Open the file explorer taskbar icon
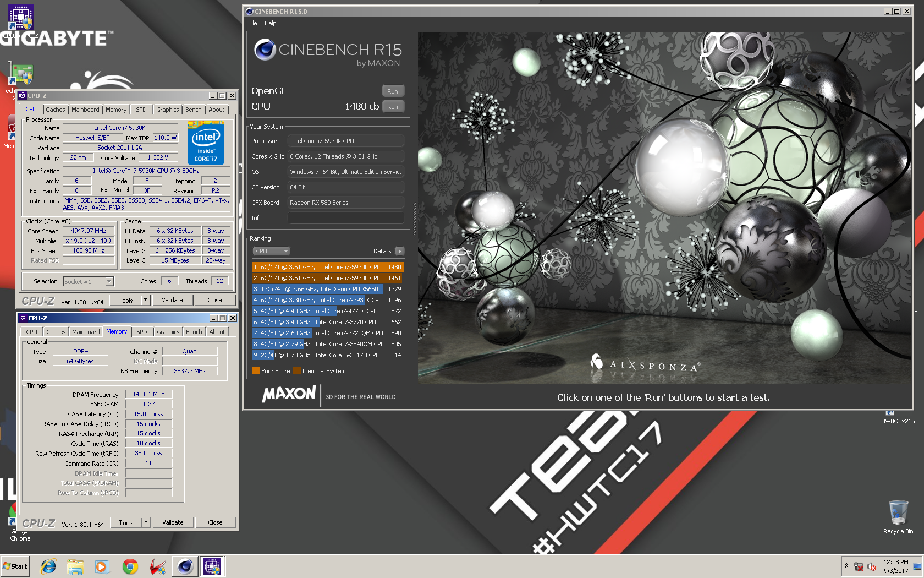The height and width of the screenshot is (578, 924). click(75, 566)
